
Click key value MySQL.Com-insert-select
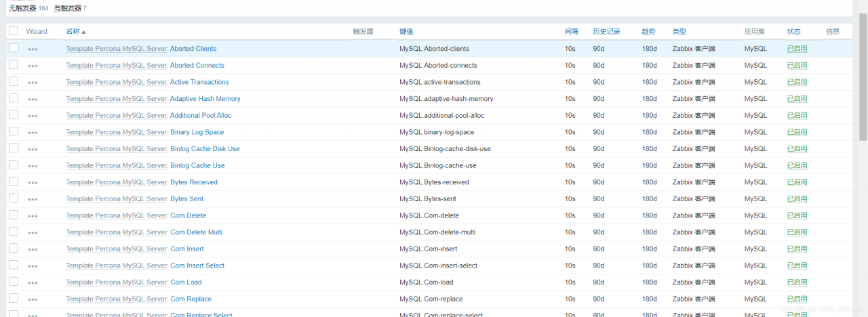438,266
